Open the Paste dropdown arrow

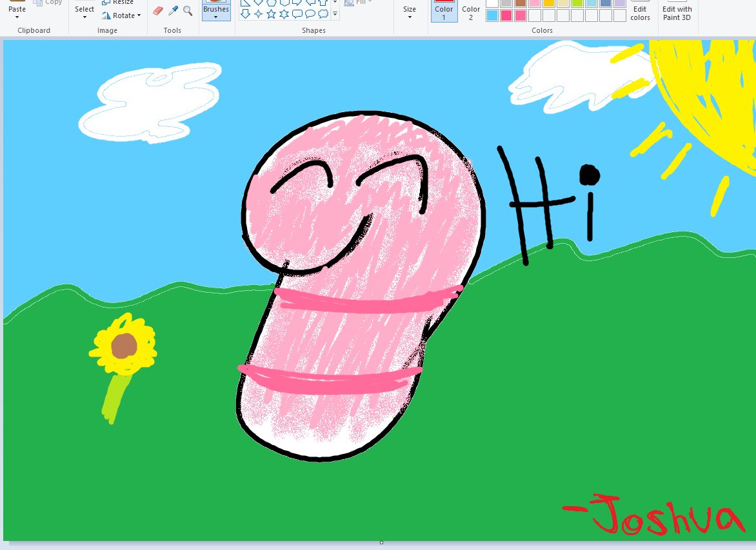(x=17, y=17)
